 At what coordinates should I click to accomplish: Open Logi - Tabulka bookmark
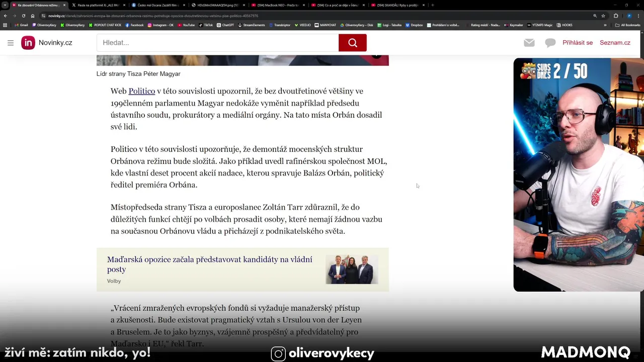coord(389,25)
